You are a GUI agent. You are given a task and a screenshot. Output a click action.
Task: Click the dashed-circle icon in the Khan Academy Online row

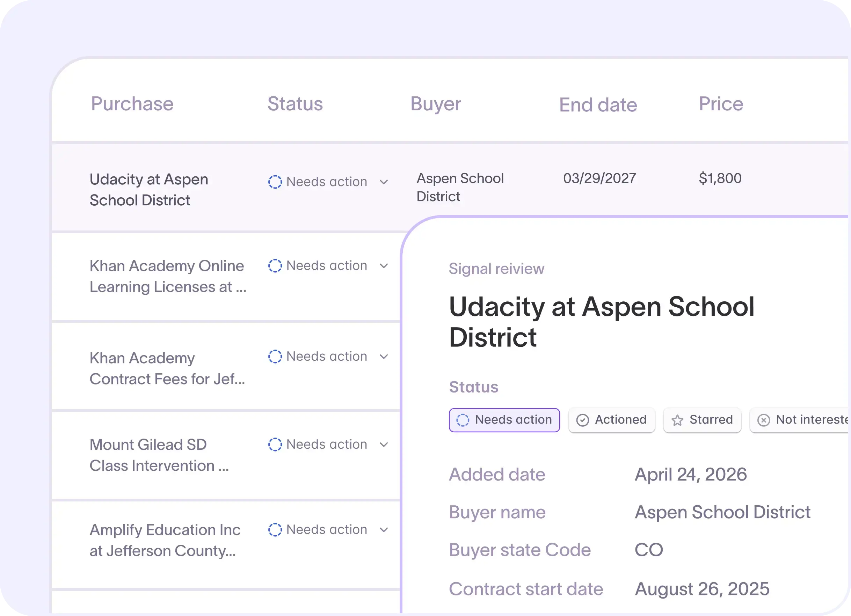click(x=275, y=266)
